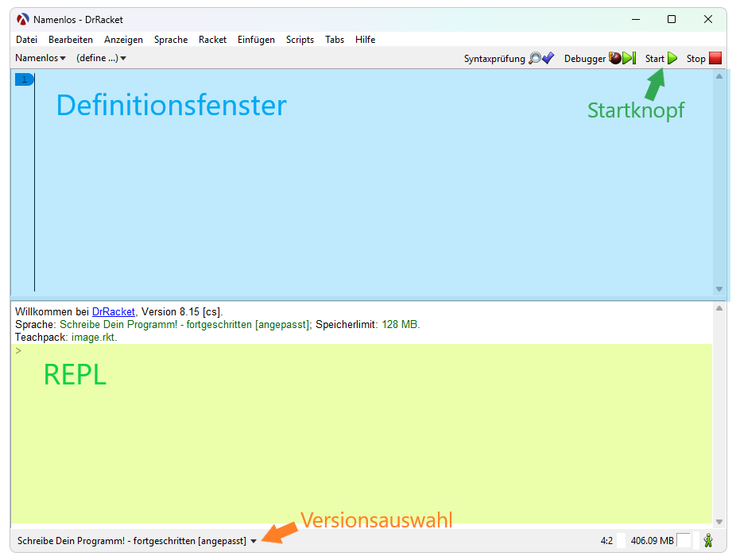This screenshot has width=736, height=560.
Task: Click the REPL scroll up arrow
Action: (x=719, y=308)
